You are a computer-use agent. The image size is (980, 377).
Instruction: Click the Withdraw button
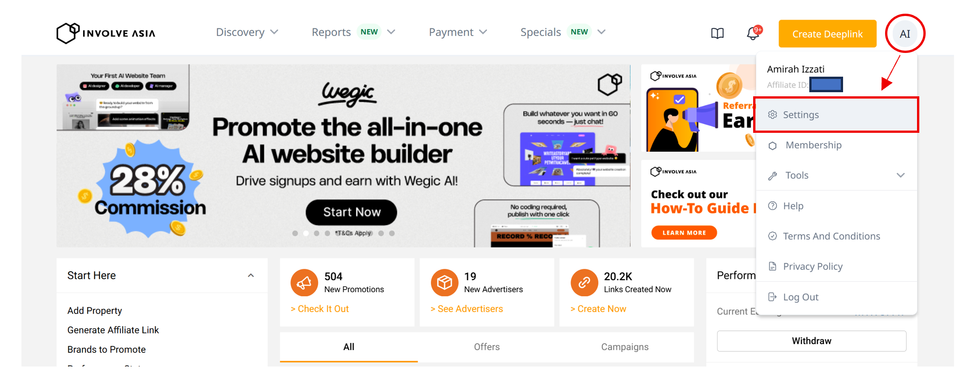pyautogui.click(x=812, y=341)
